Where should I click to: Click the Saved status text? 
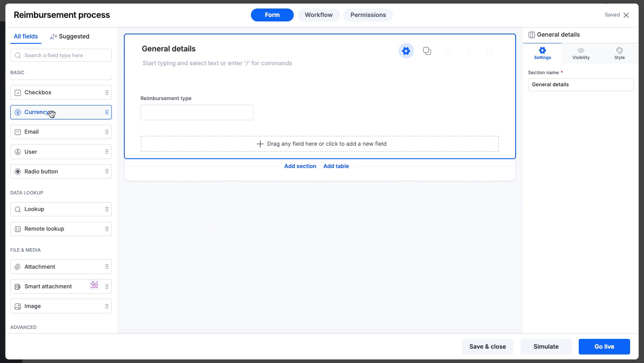point(612,15)
